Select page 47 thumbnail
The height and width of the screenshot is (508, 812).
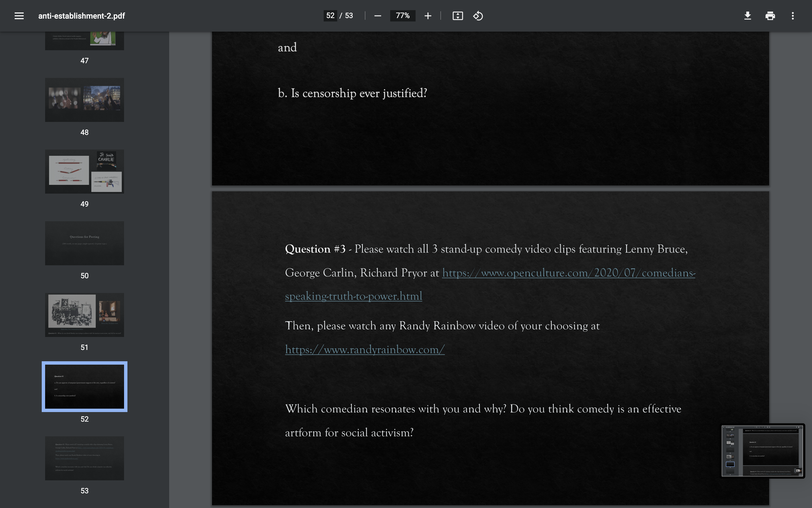(85, 41)
